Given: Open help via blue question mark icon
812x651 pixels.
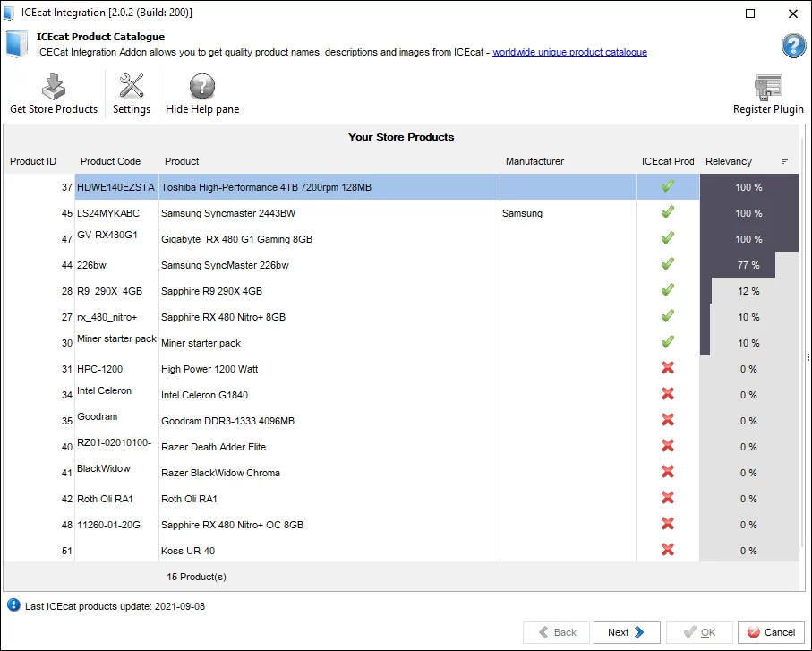Looking at the screenshot, I should (792, 46).
